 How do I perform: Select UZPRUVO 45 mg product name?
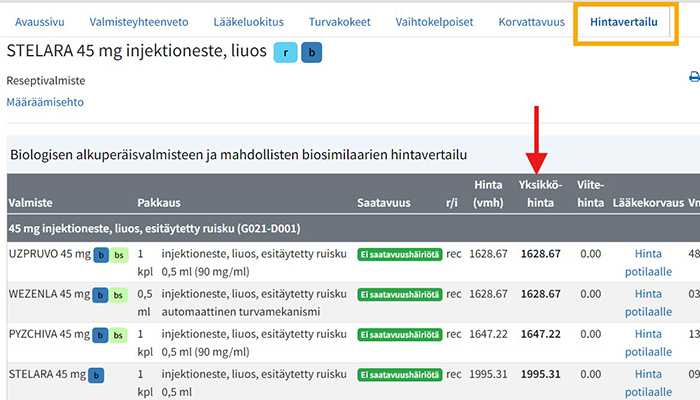pos(50,254)
